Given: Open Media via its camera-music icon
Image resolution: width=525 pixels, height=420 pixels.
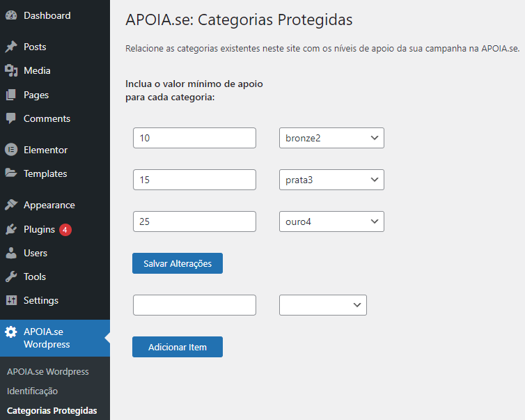Looking at the screenshot, I should (x=11, y=70).
